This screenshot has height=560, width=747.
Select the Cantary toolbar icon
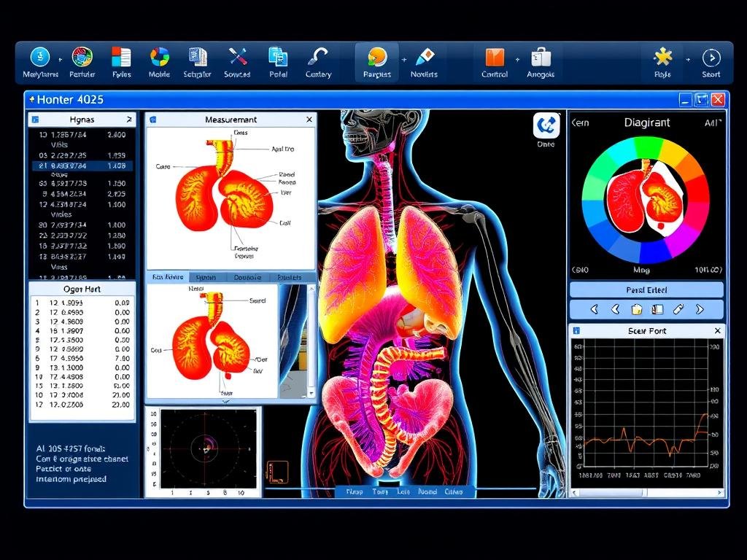[x=318, y=58]
